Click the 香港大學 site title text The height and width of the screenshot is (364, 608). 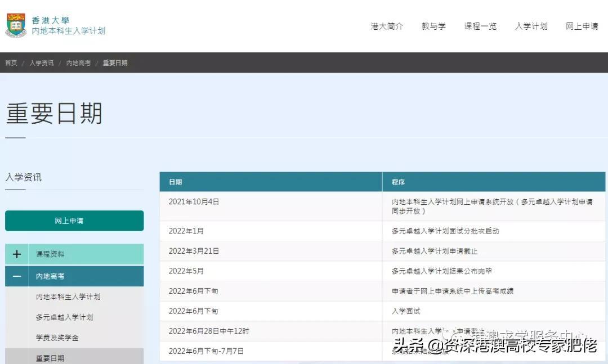tap(51, 20)
